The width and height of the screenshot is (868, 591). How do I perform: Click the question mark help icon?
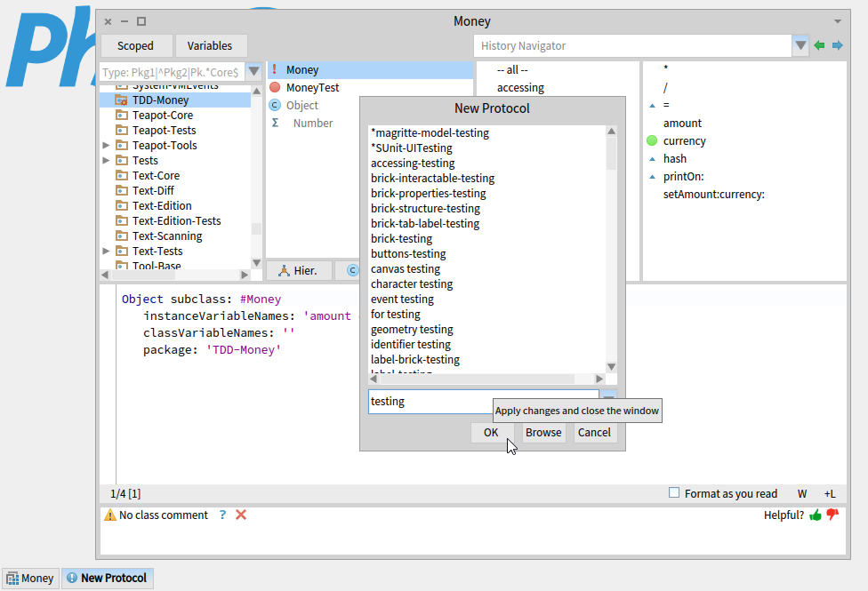coord(222,515)
